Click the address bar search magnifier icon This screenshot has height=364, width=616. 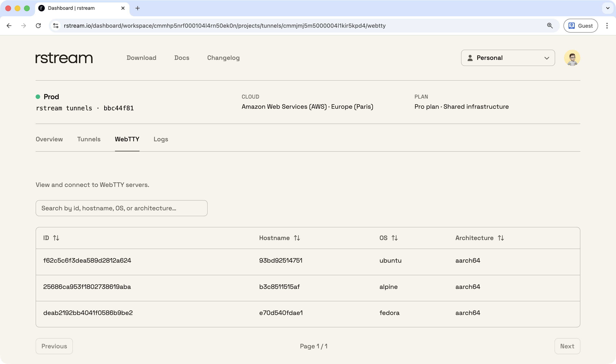550,25
